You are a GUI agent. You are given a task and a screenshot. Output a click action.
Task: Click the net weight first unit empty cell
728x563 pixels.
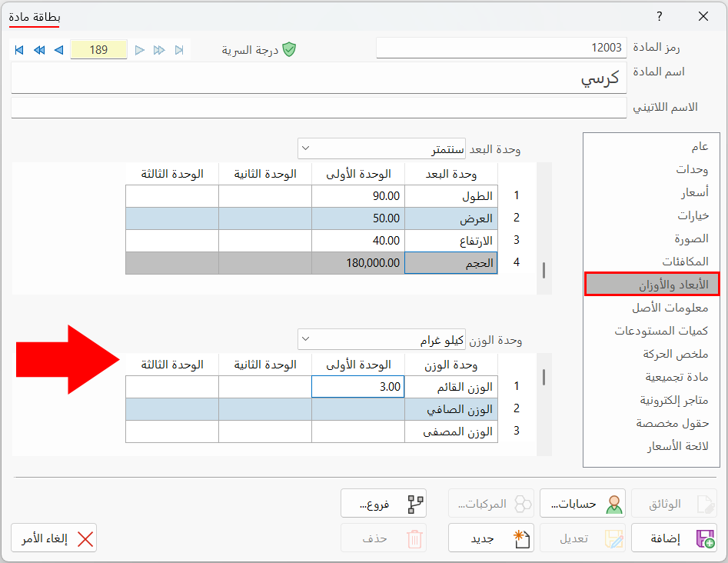tap(358, 409)
